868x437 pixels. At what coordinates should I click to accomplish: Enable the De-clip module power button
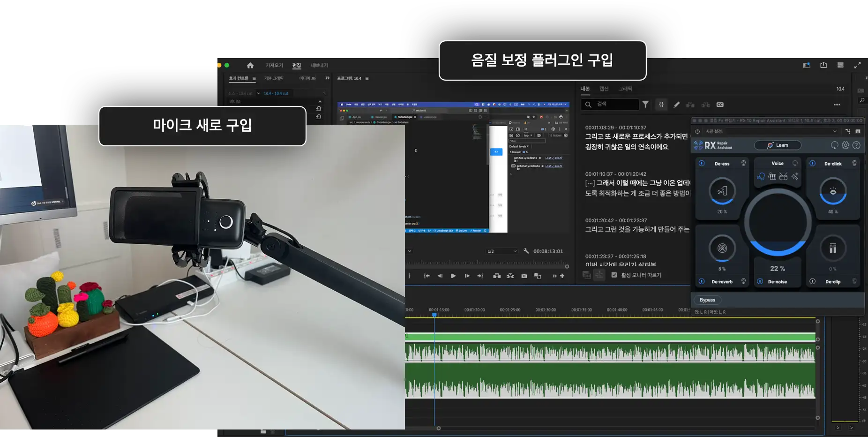[x=813, y=282]
